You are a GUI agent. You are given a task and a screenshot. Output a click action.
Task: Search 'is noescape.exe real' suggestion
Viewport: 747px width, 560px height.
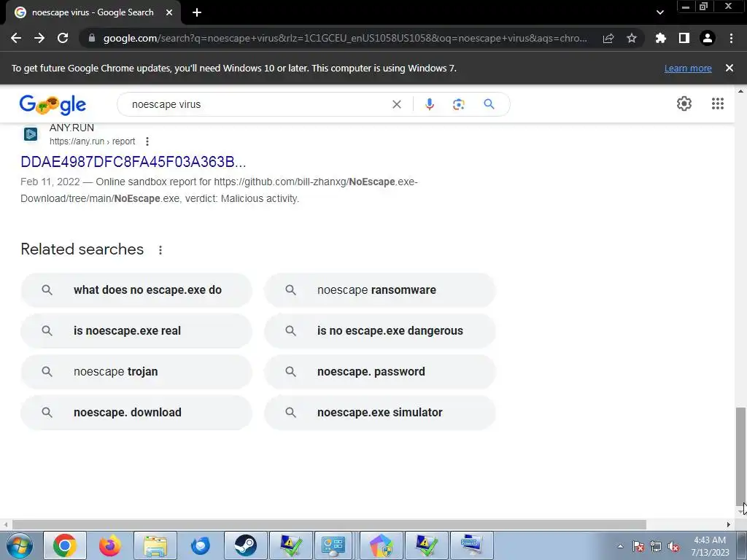tap(136, 331)
